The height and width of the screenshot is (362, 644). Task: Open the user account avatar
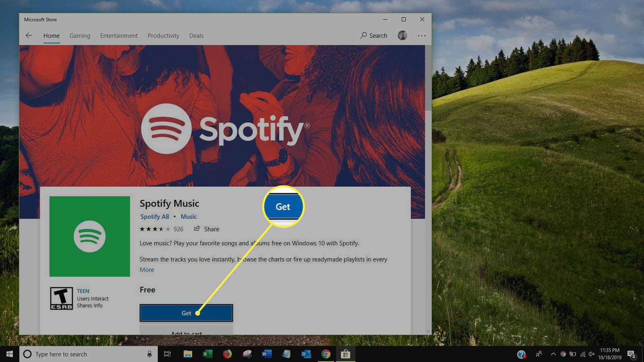point(402,35)
